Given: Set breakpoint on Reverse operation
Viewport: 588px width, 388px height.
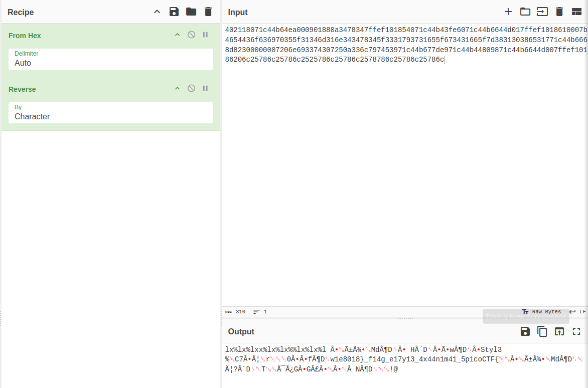Looking at the screenshot, I should pyautogui.click(x=205, y=88).
